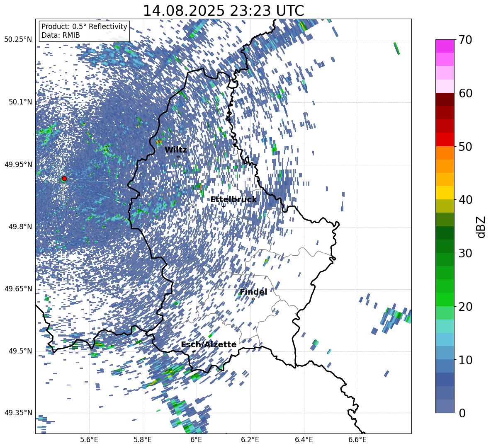Click the Product: 0.5° Reflectivity text

(x=84, y=27)
